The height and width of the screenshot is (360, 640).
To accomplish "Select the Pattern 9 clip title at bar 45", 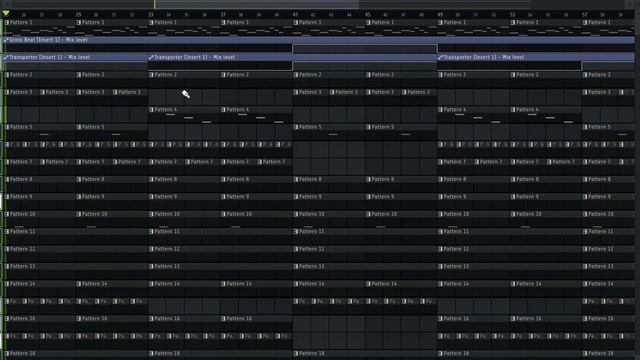I will pos(383,197).
